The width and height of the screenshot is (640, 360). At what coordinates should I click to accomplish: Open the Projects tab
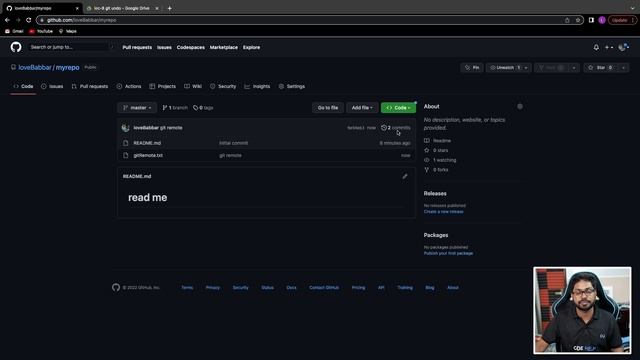point(162,87)
